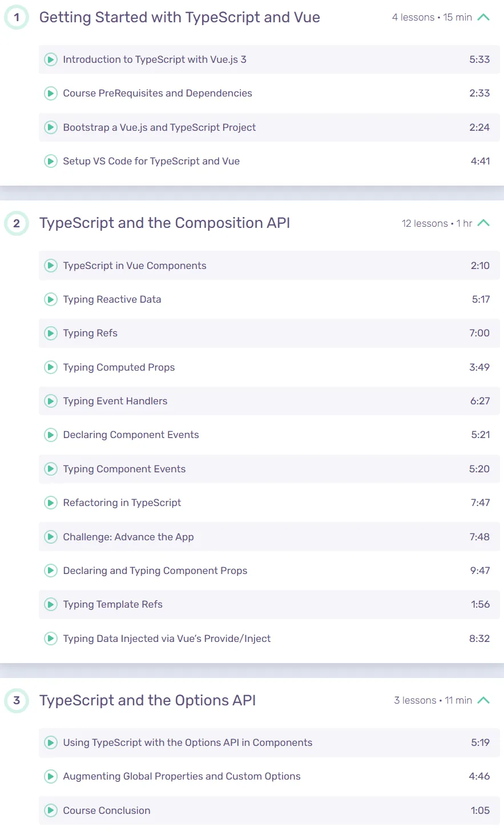Screen dimensions: 504x831
Task: Click the 7:00 duration of Typing Refs
Action: pos(479,333)
